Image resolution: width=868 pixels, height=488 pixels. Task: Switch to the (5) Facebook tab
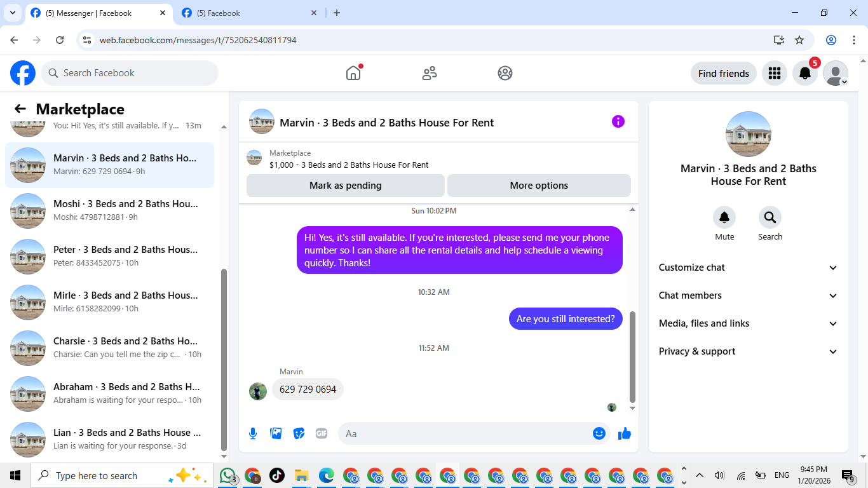(x=250, y=13)
